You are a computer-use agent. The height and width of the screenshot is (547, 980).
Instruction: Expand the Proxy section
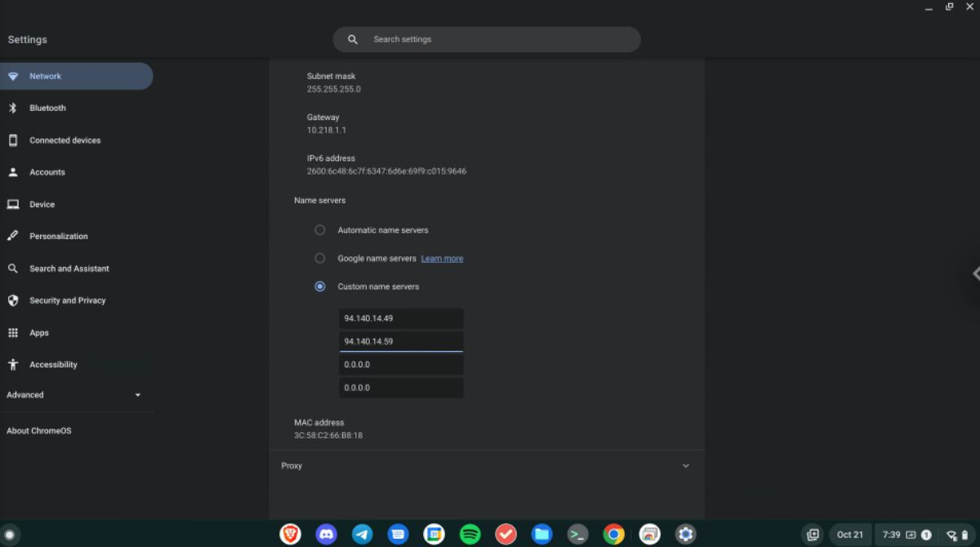click(685, 465)
